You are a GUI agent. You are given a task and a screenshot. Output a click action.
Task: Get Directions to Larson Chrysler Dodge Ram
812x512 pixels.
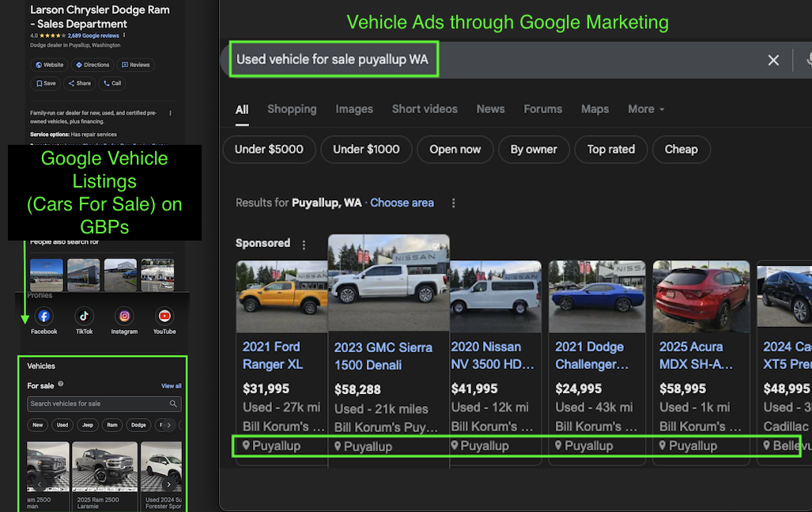pos(93,65)
